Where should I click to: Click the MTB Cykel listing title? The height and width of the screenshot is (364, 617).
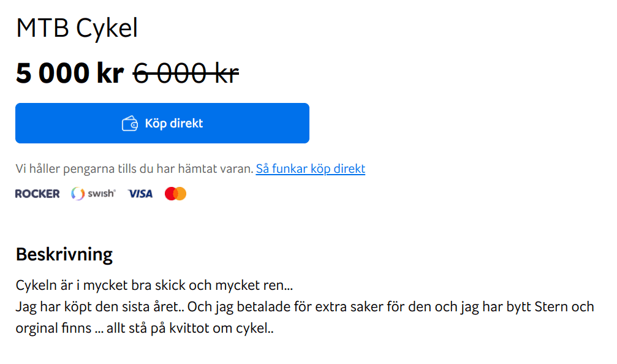click(76, 27)
